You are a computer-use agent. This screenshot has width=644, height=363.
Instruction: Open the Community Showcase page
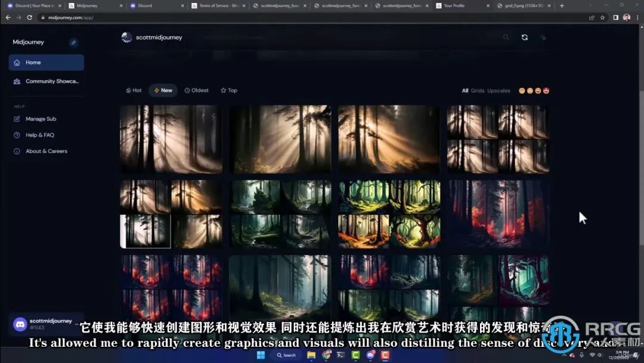[46, 81]
